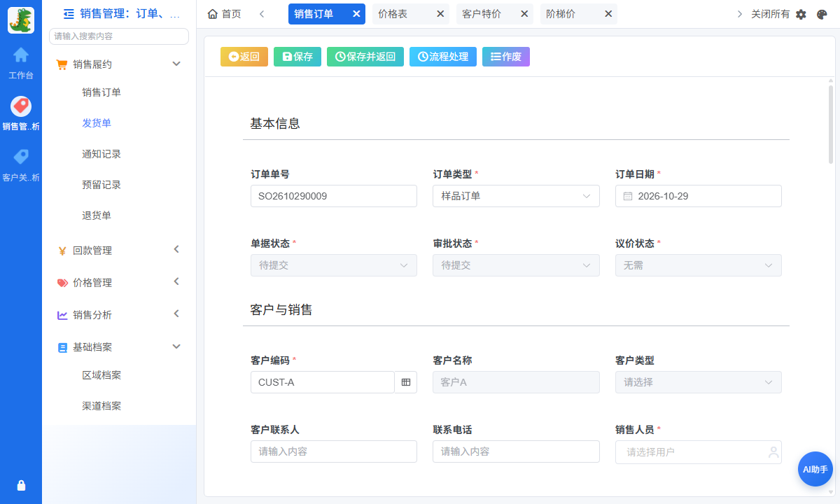Viewport: 840px width, 504px height.
Task: Click the crocodile app logo
Action: [x=21, y=20]
